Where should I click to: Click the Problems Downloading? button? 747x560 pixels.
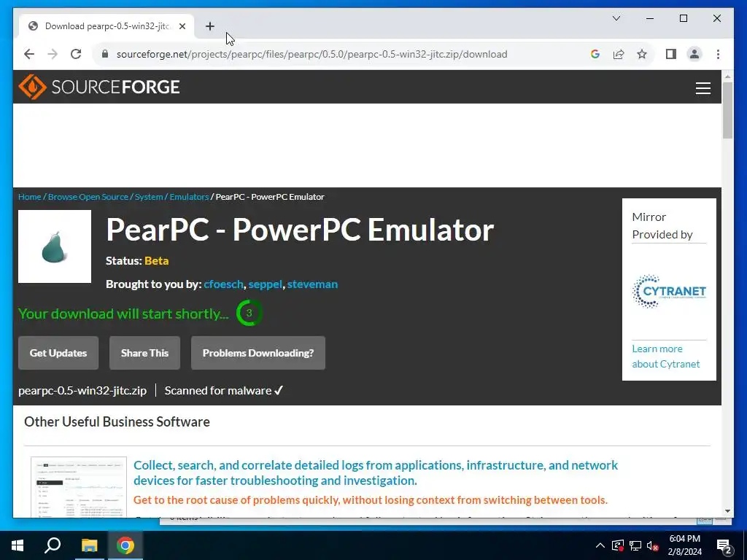(x=258, y=353)
